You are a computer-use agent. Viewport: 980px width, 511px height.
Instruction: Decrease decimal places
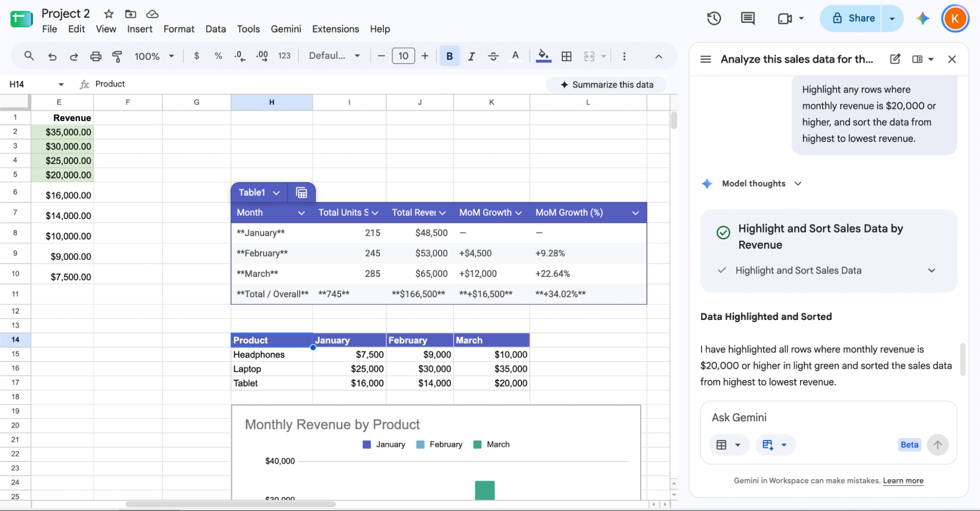click(x=240, y=56)
